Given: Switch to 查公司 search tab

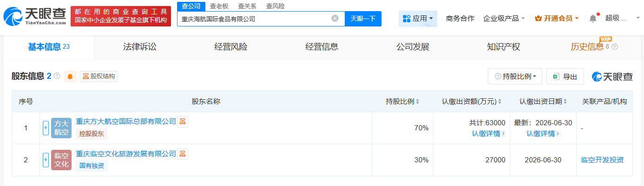Looking at the screenshot, I should (x=191, y=6).
